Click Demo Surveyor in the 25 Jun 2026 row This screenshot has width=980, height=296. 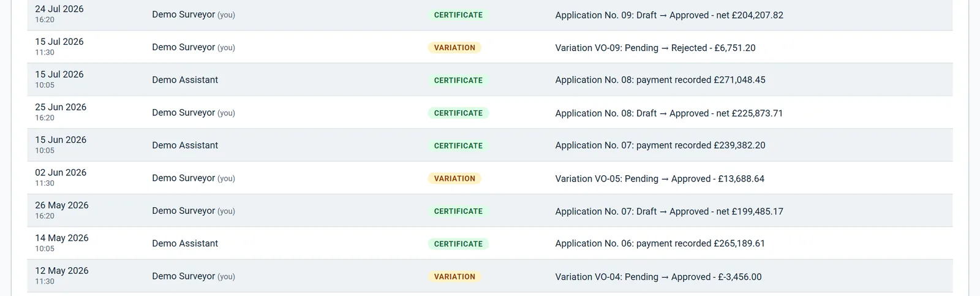pos(194,113)
